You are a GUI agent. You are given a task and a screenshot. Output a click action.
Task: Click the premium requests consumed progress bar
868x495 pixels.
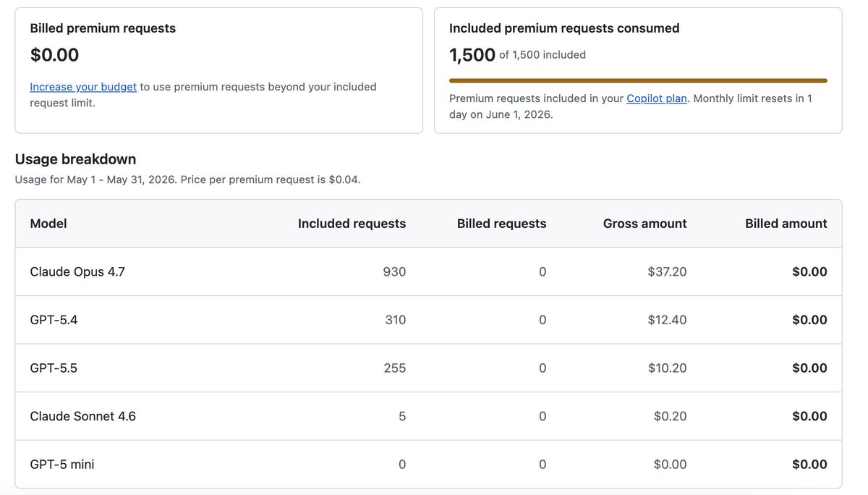(x=638, y=80)
